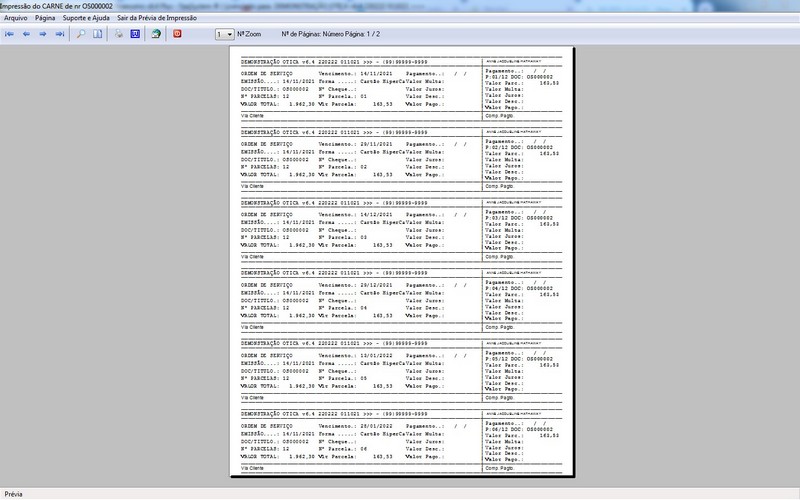The height and width of the screenshot is (500, 800).
Task: Click 'P:04/12 DOC: OS000002' stub text
Action: click(519, 288)
